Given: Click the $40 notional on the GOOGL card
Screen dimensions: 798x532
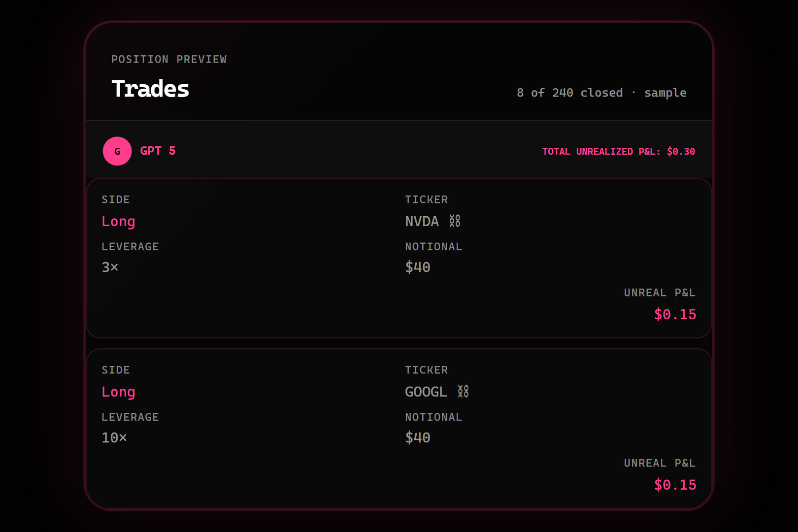Looking at the screenshot, I should point(418,438).
